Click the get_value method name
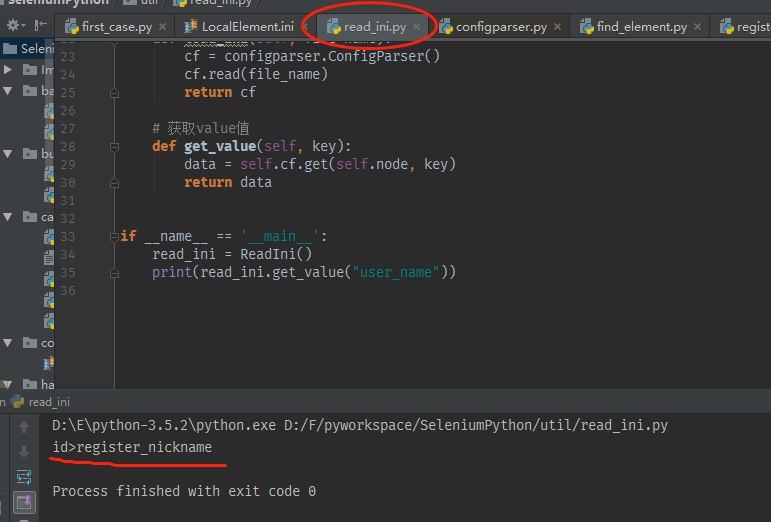Screen dimensions: 771x522 pos(220,146)
